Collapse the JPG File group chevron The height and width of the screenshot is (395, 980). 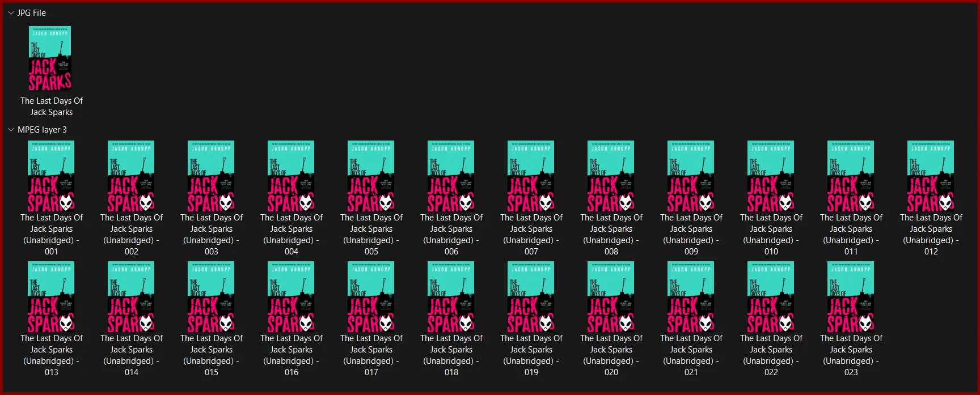coord(11,12)
